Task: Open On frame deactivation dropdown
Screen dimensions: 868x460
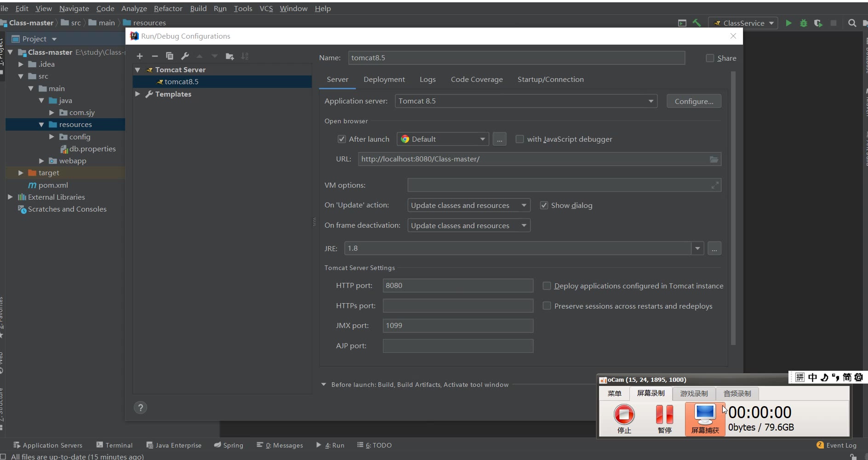Action: pos(469,225)
